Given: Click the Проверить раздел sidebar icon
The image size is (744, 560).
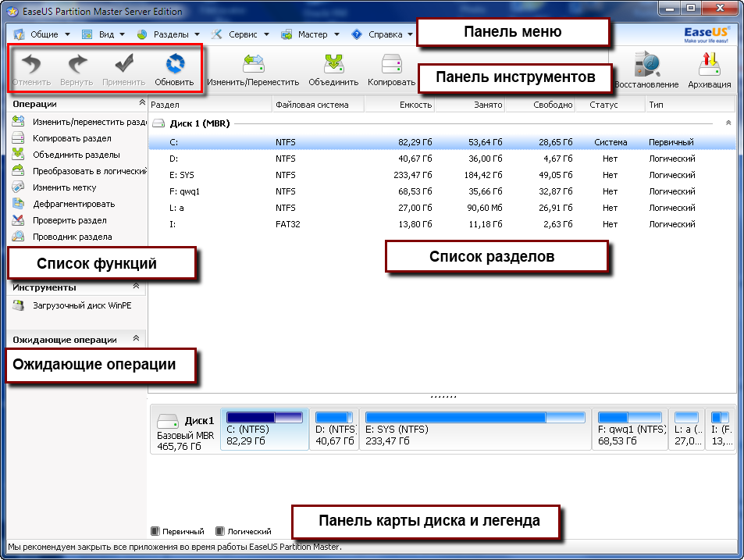Looking at the screenshot, I should 18,220.
